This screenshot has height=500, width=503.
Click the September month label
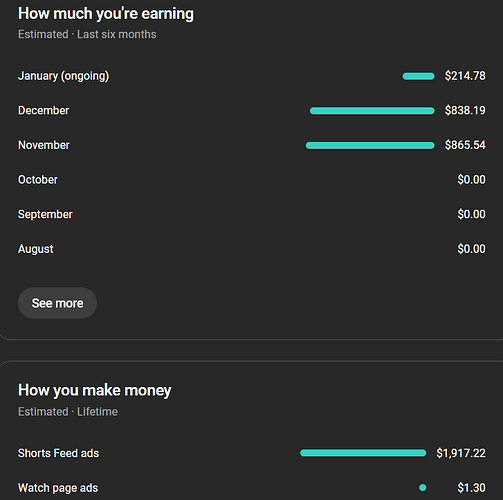[x=45, y=214]
